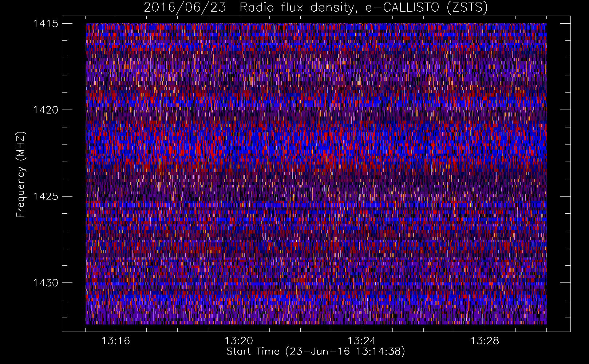Click the 1420 frequency tick label
This screenshot has height=364, width=589.
[46, 110]
